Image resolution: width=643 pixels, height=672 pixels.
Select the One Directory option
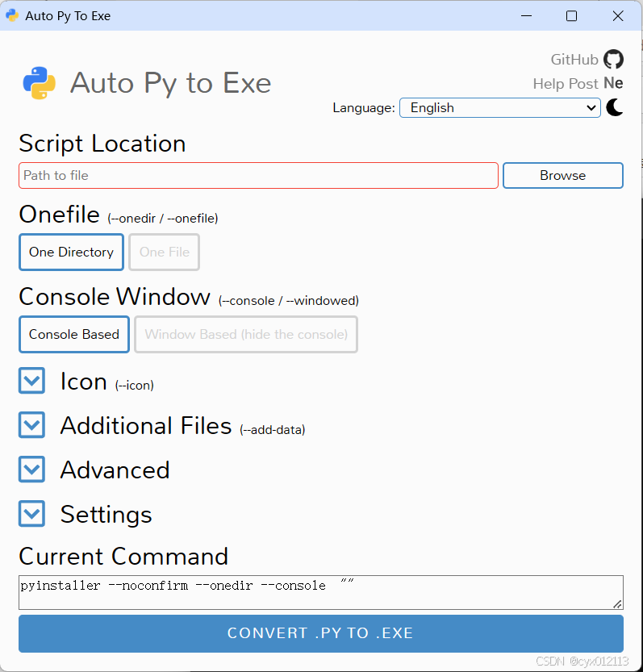(71, 252)
